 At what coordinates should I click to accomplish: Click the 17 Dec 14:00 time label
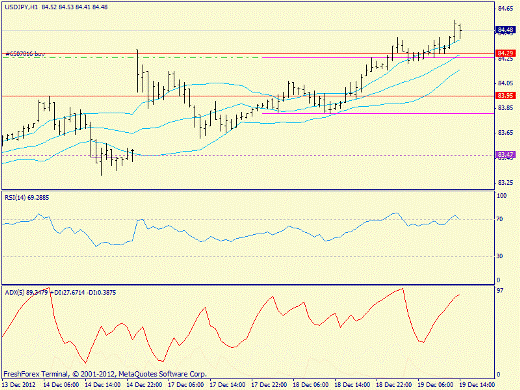tap(228, 385)
